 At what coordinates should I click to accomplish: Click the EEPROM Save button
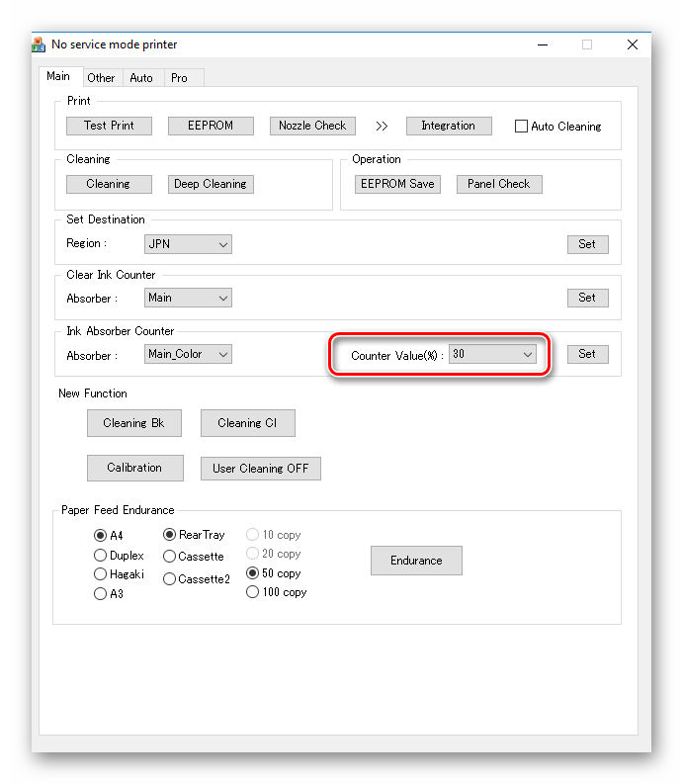397,184
